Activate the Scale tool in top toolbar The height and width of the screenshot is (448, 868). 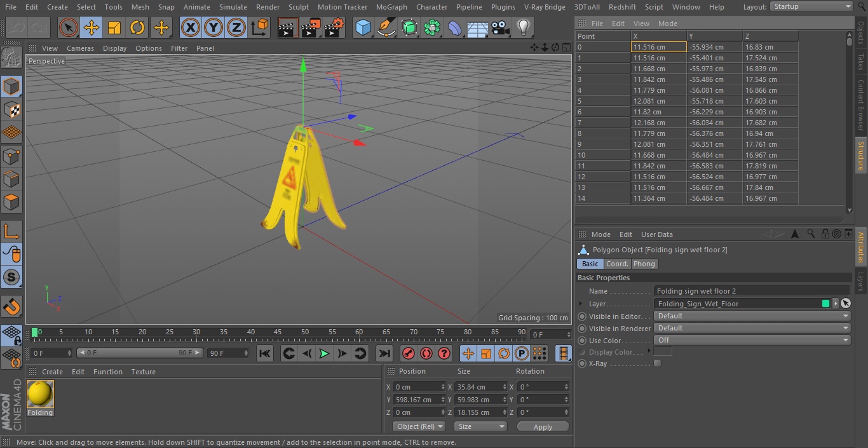point(114,27)
